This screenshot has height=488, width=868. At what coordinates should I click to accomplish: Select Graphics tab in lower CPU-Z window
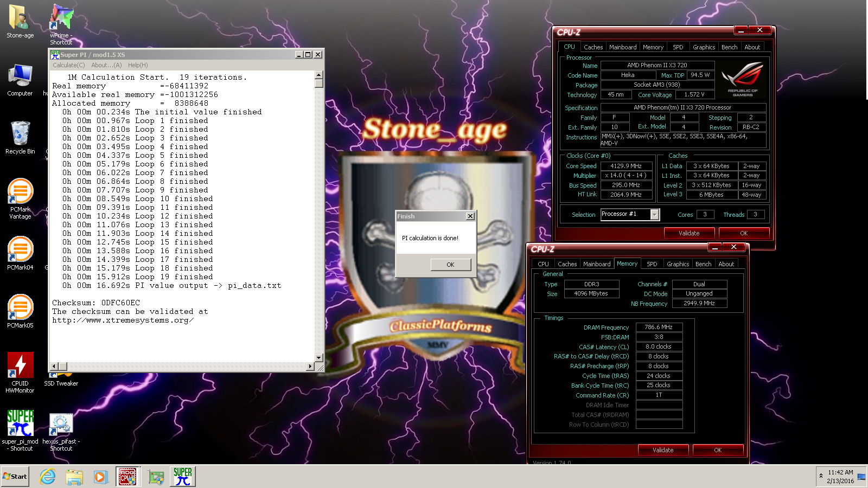[678, 264]
